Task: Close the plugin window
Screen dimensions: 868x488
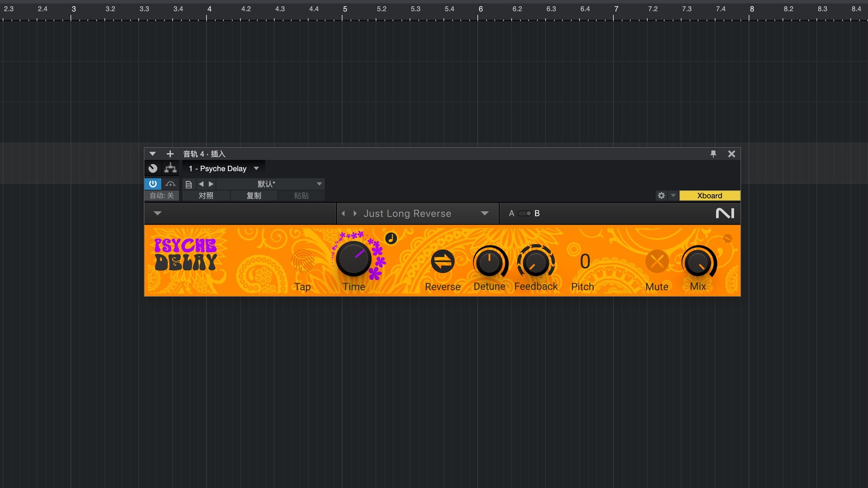Action: point(731,154)
